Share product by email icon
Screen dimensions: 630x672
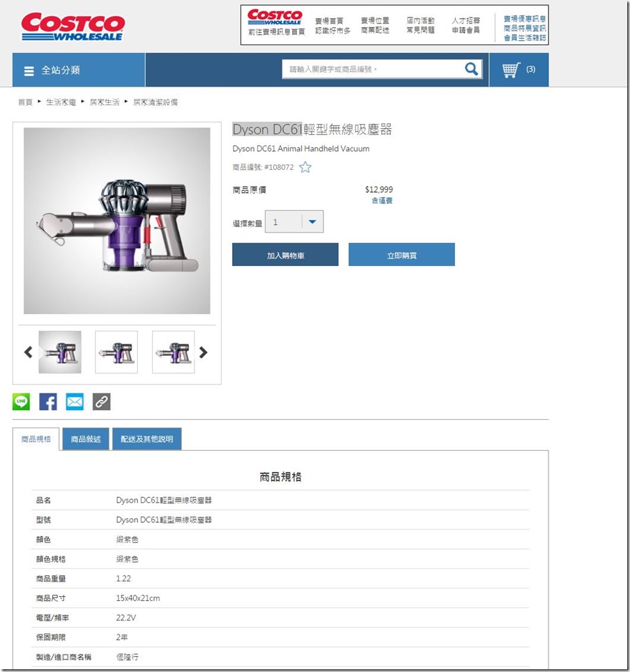pyautogui.click(x=75, y=402)
